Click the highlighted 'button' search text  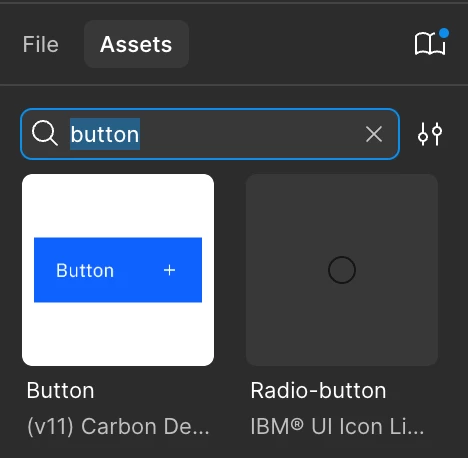point(105,134)
